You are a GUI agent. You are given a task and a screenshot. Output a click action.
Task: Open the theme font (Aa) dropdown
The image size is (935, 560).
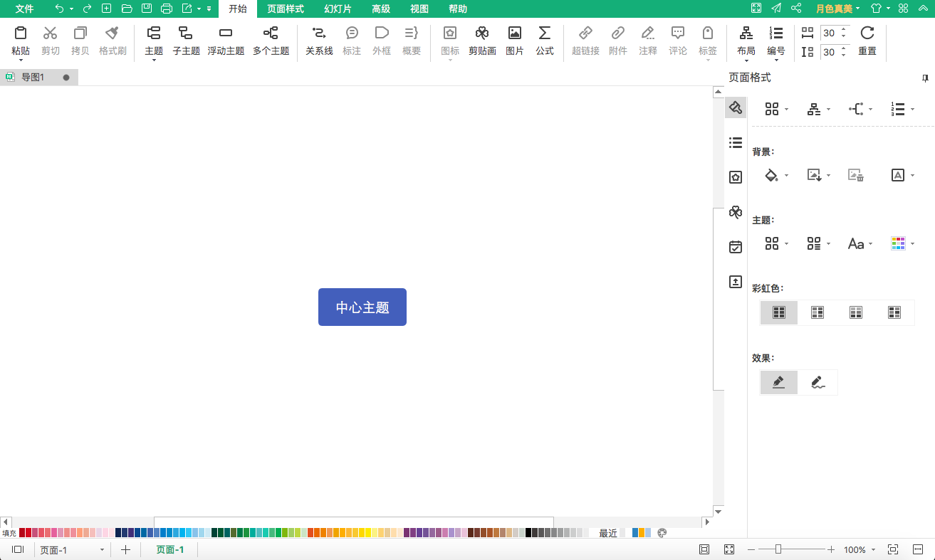(860, 244)
